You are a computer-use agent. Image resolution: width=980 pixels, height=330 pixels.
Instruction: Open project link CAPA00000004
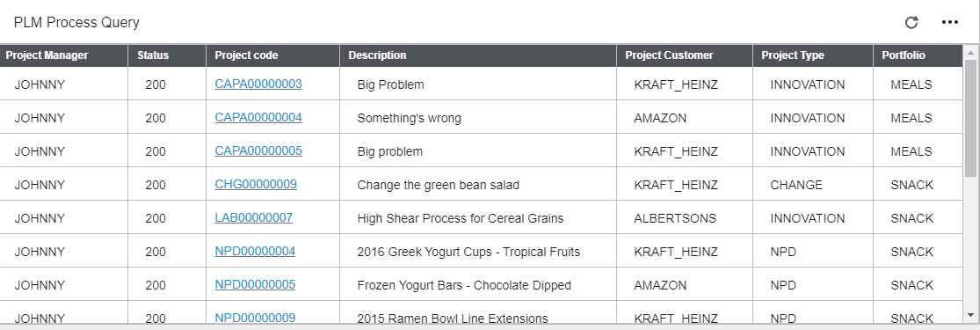[258, 117]
